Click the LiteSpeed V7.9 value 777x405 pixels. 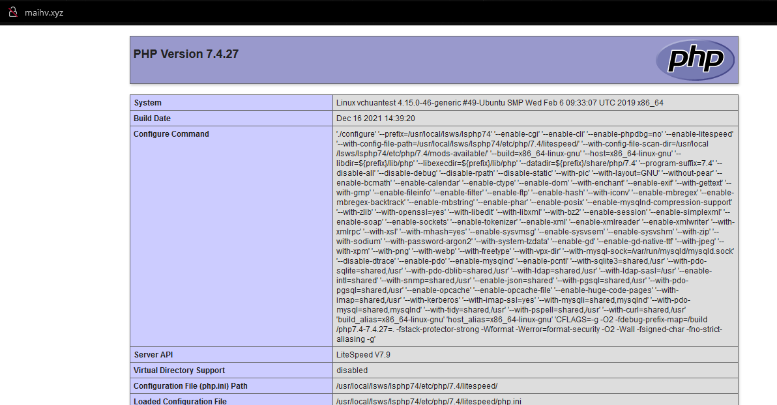[x=363, y=354]
